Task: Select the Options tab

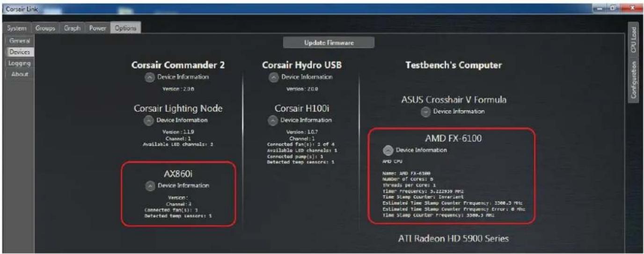Action: coord(125,28)
